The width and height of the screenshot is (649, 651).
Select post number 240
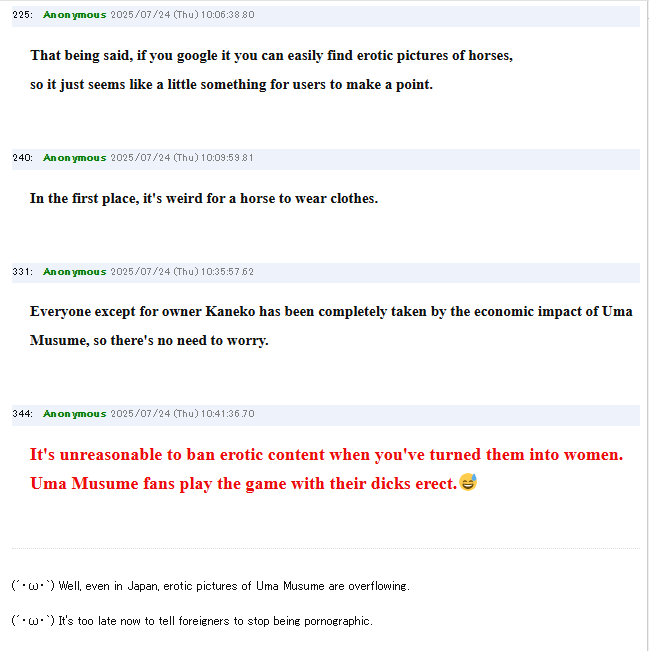click(22, 158)
